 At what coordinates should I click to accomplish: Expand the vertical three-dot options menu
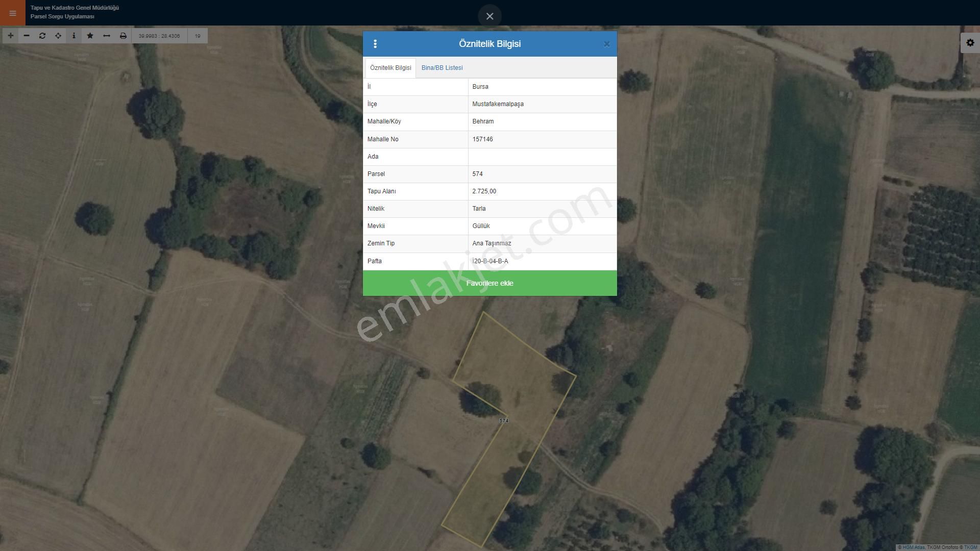tap(375, 44)
